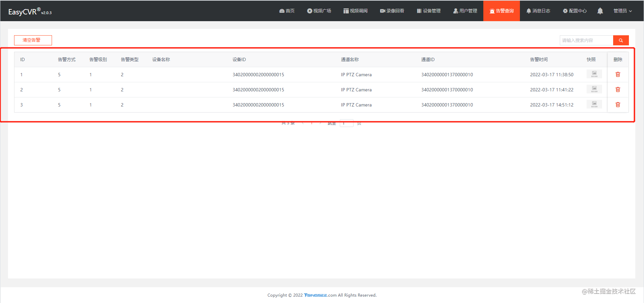Click IP PTZ Camera in row 1
This screenshot has height=303, width=644.
(356, 75)
